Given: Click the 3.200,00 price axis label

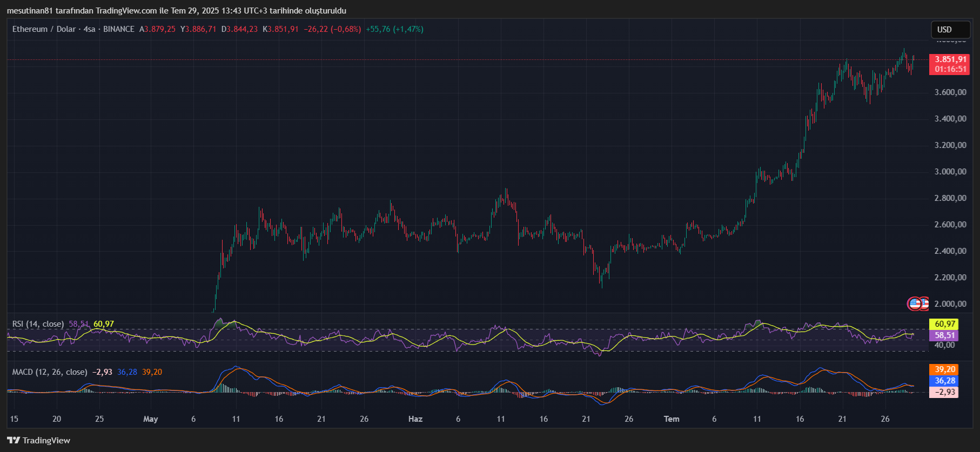Looking at the screenshot, I should [950, 145].
